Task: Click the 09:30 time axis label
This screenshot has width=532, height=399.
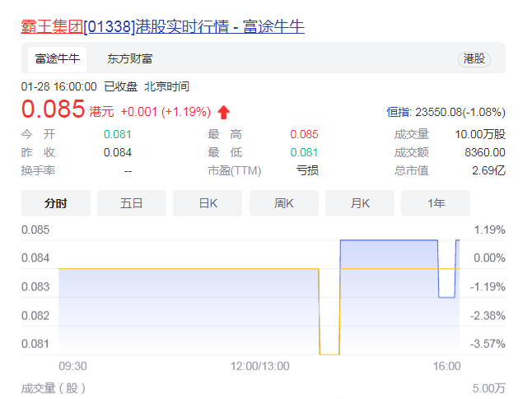Action: click(x=72, y=366)
